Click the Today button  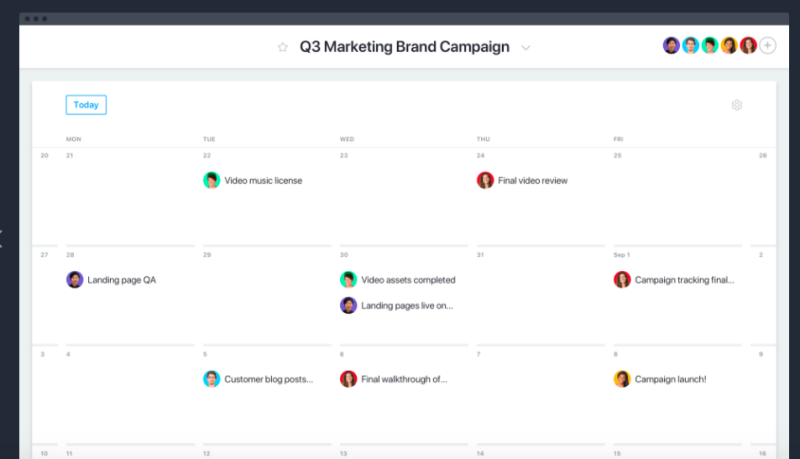86,105
